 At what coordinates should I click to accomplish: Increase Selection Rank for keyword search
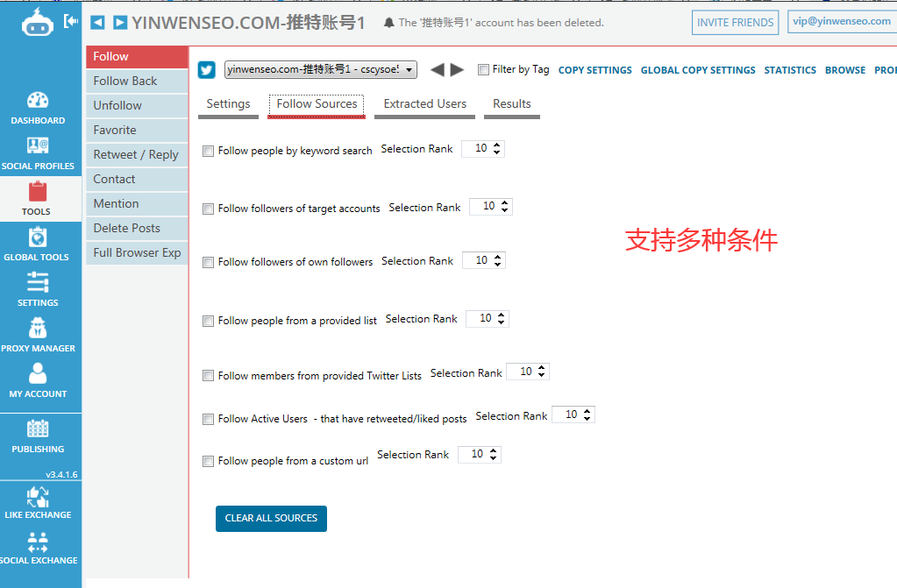pos(496,145)
